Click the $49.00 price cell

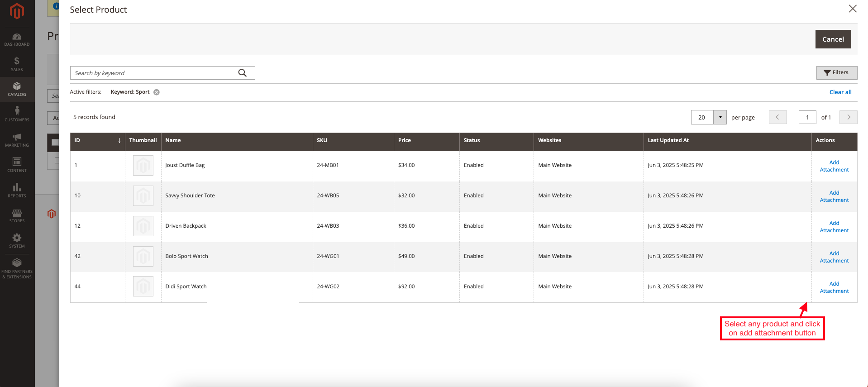(427, 257)
